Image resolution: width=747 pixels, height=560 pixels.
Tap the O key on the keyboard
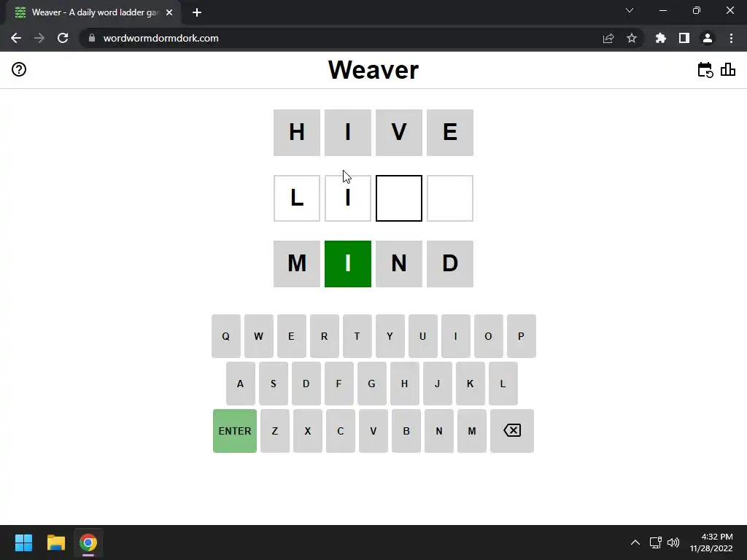489,336
